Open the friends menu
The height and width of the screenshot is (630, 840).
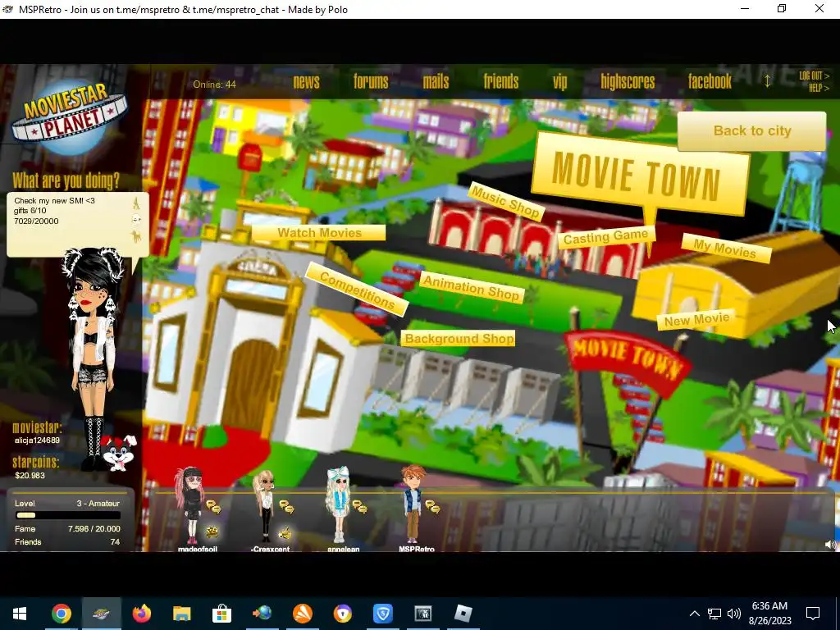click(x=501, y=81)
